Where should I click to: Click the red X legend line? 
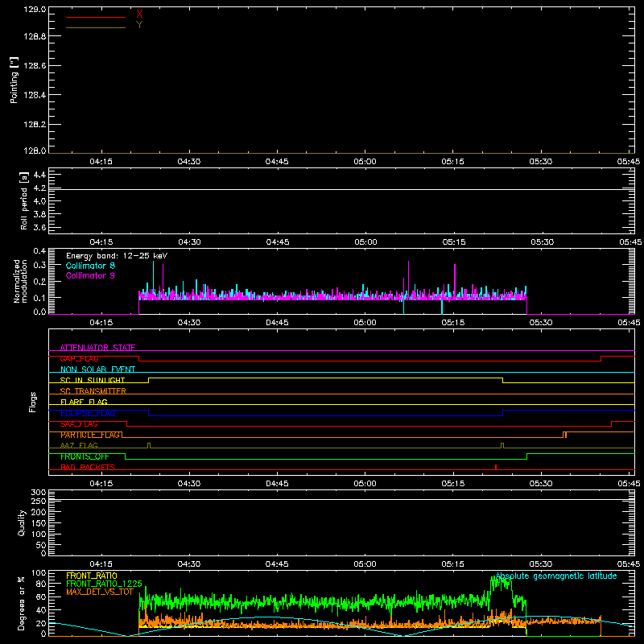pyautogui.click(x=96, y=17)
